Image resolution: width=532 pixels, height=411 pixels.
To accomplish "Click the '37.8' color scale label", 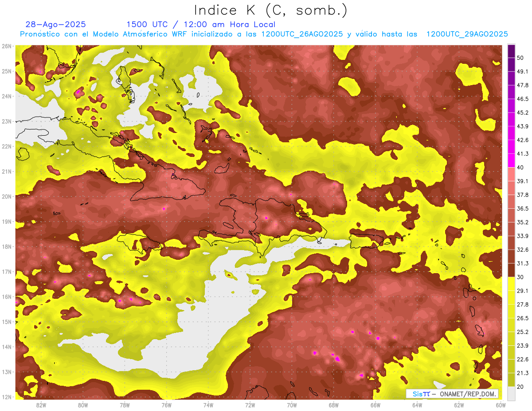I will coord(523,195).
